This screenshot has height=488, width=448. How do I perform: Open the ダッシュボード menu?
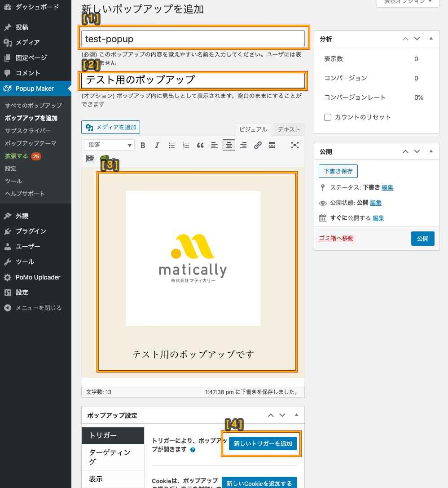click(36, 7)
